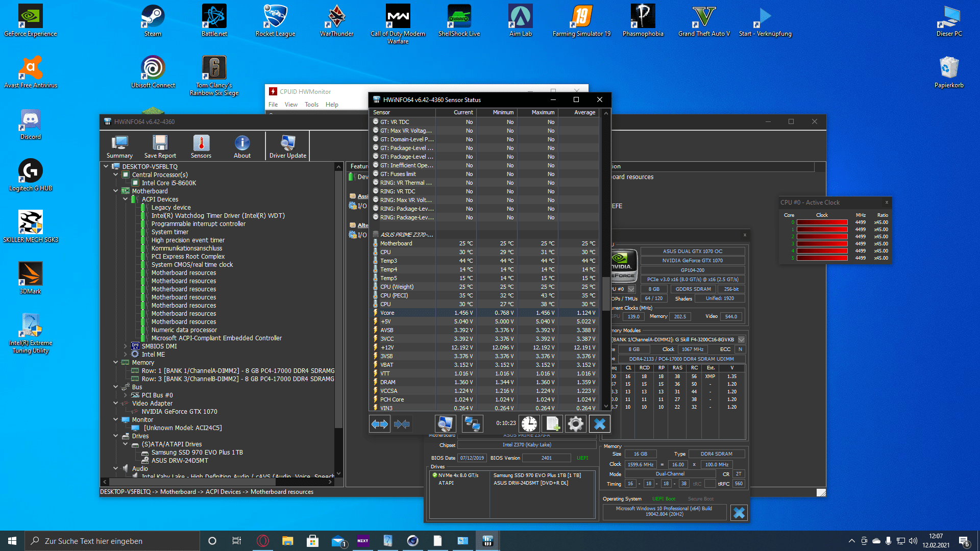Click NZXT taskbar icon

point(363,541)
